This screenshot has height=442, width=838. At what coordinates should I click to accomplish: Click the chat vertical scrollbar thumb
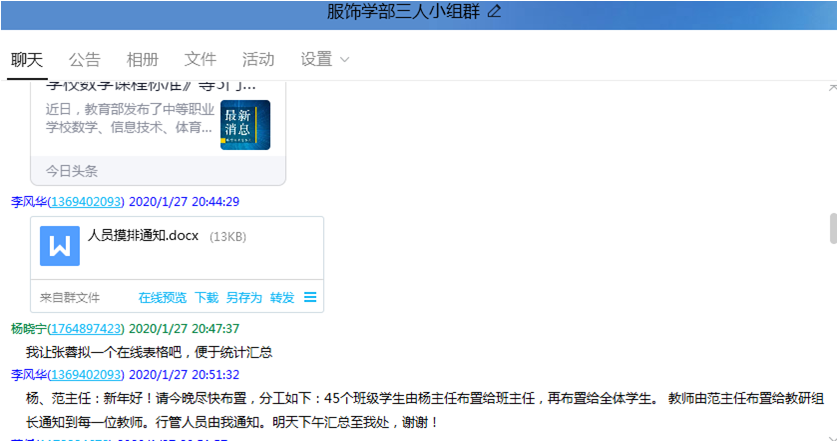(833, 228)
